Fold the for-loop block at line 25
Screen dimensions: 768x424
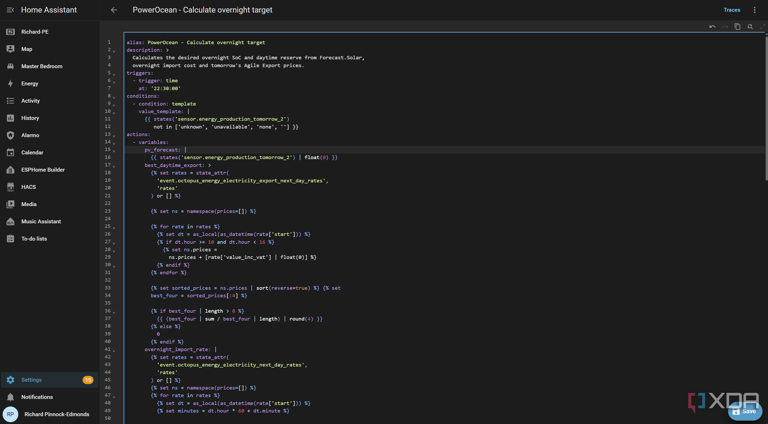click(114, 227)
